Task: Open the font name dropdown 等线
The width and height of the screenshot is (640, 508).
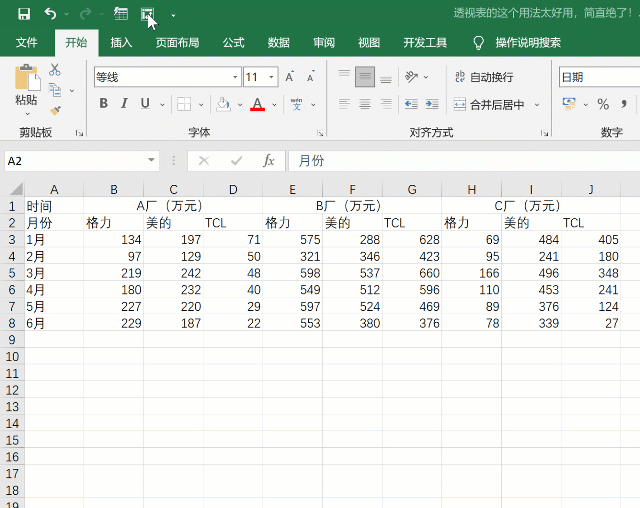Action: (x=235, y=77)
